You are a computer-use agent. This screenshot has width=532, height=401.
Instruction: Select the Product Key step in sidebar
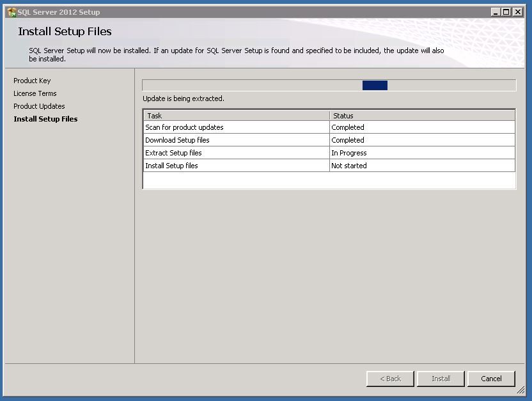tap(32, 81)
